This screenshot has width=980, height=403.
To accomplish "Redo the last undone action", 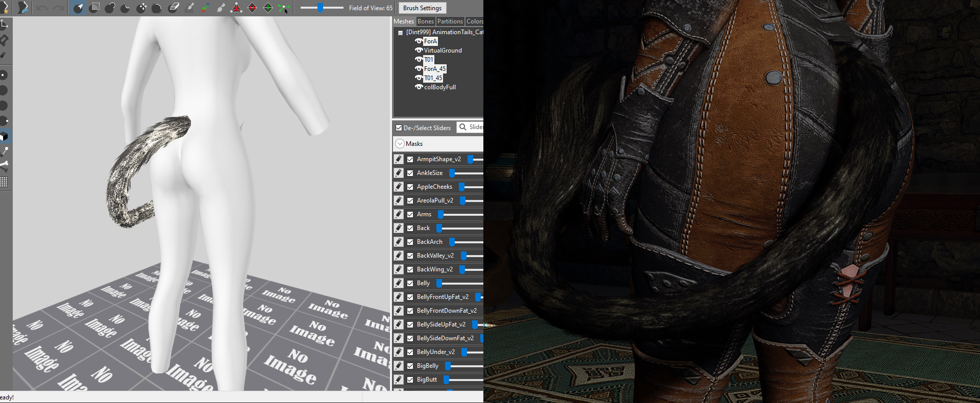I will coord(58,8).
